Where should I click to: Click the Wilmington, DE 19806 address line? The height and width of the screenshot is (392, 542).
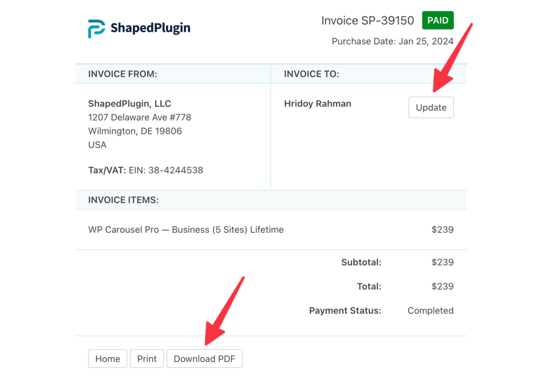(135, 131)
